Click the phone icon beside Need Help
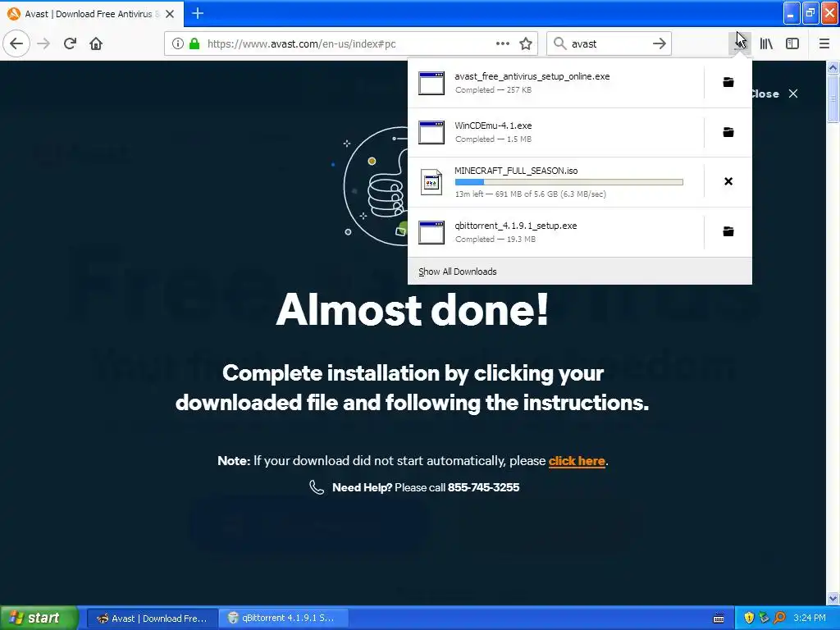 (x=317, y=487)
